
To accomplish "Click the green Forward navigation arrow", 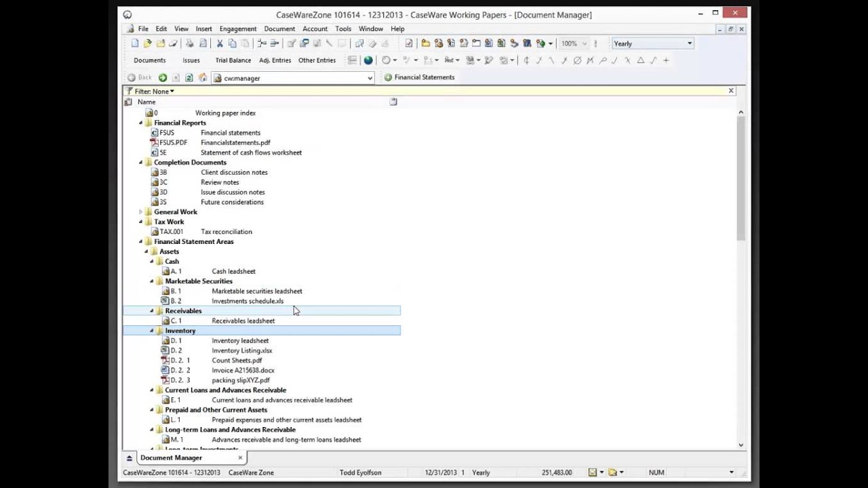I will [x=163, y=78].
